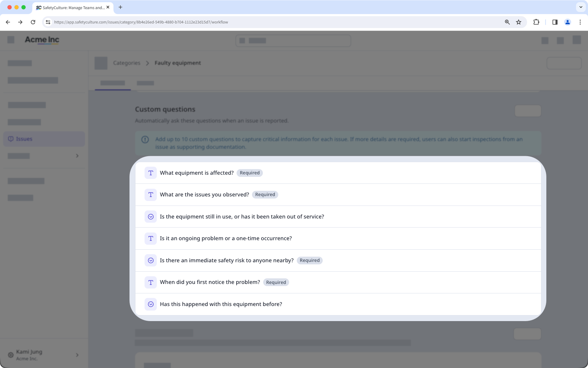Click the Acme Inc logo
Viewport: 588px width, 368px height.
coord(42,40)
